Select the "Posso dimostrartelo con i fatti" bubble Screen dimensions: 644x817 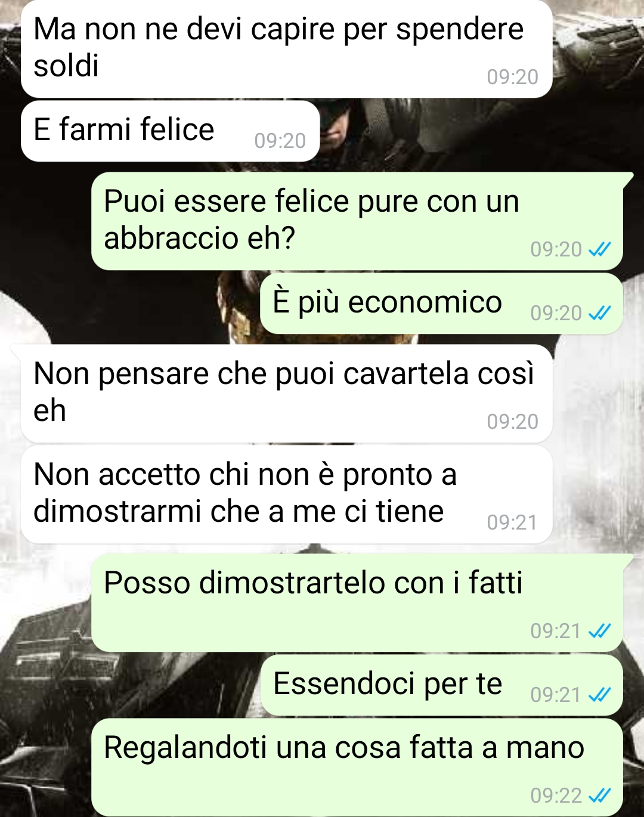357,603
